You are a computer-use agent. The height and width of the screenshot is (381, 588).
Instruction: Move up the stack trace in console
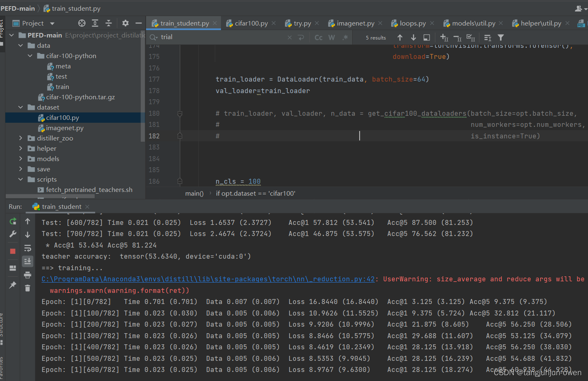28,221
